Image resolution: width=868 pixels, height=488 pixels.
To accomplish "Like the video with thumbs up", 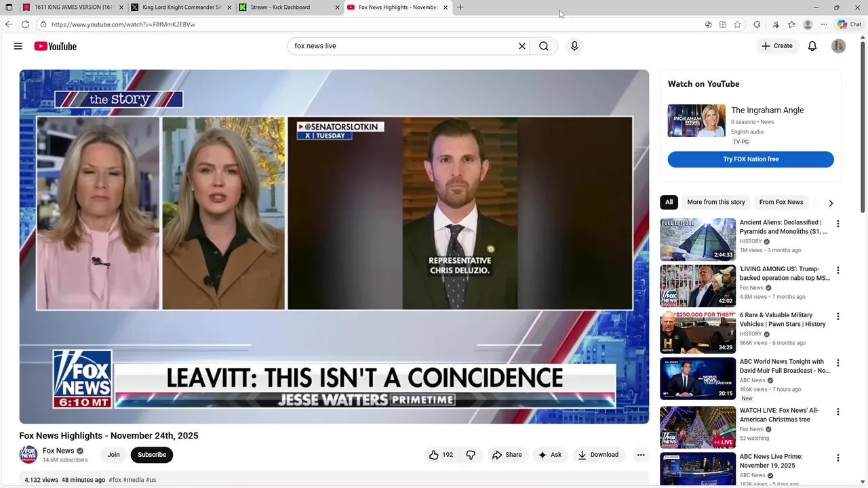I will [x=440, y=455].
